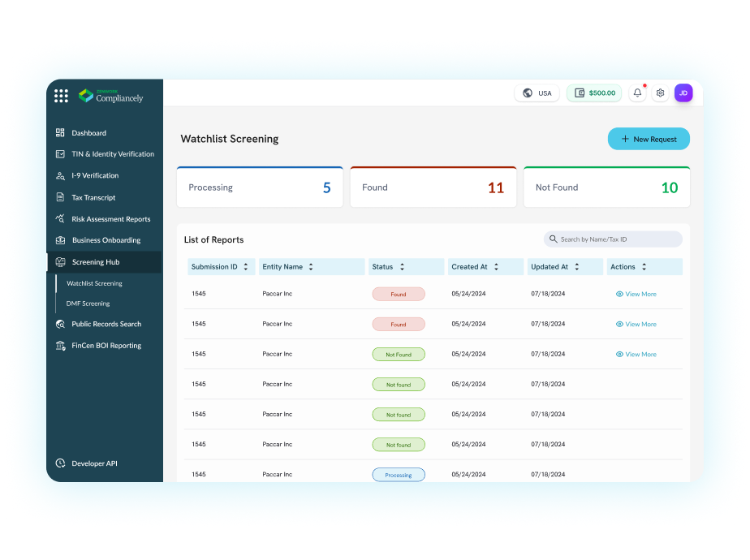This screenshot has width=750, height=560.
Task: Sort by Status column arrows
Action: (402, 267)
